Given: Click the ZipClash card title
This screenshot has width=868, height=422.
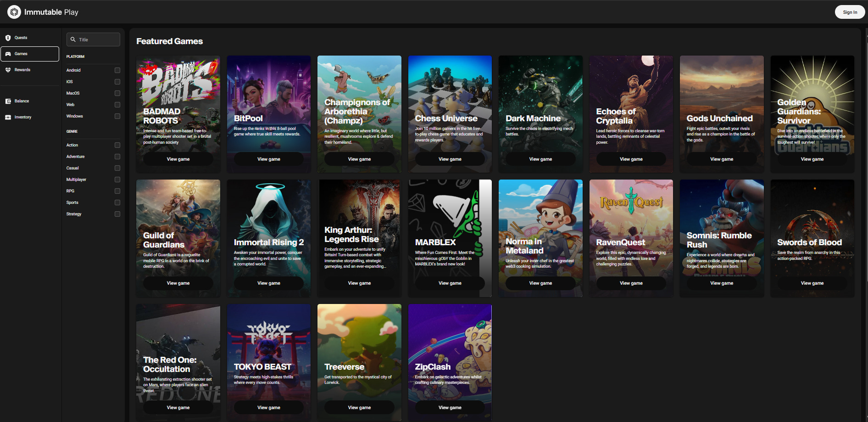Looking at the screenshot, I should pyautogui.click(x=433, y=367).
